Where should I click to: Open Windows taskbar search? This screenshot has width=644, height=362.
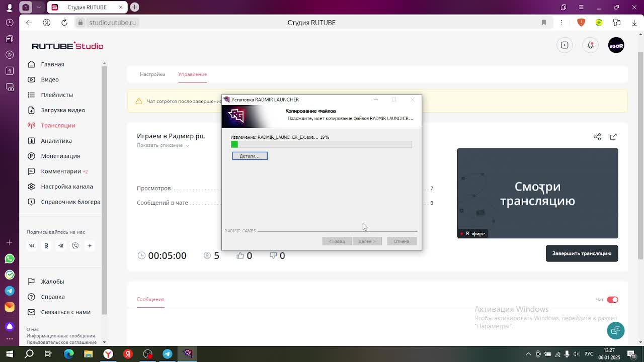(29, 354)
